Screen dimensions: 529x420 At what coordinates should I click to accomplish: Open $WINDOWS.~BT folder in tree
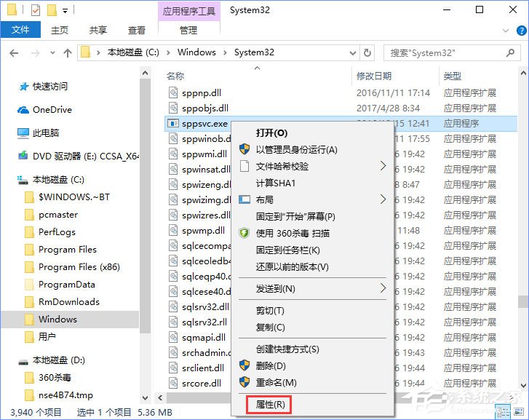pyautogui.click(x=68, y=197)
